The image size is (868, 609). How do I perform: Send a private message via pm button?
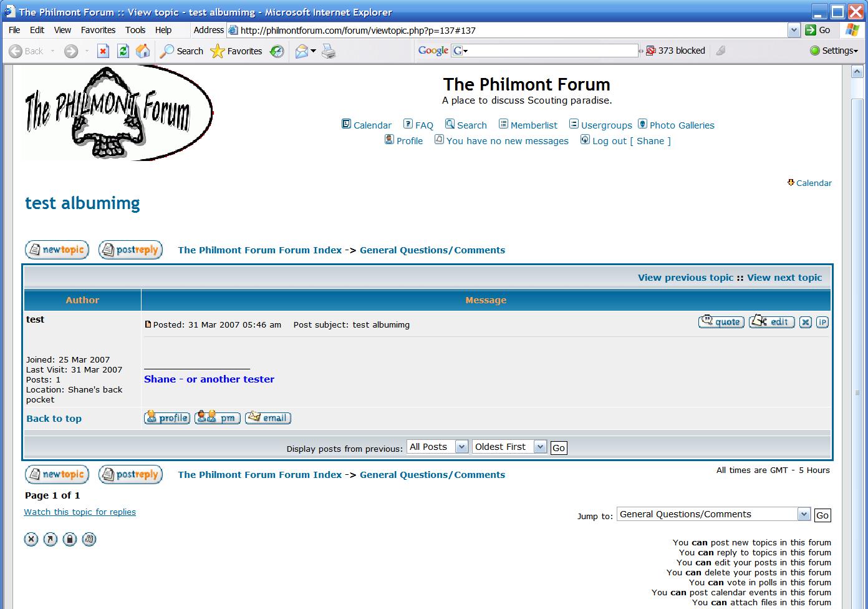pyautogui.click(x=217, y=418)
